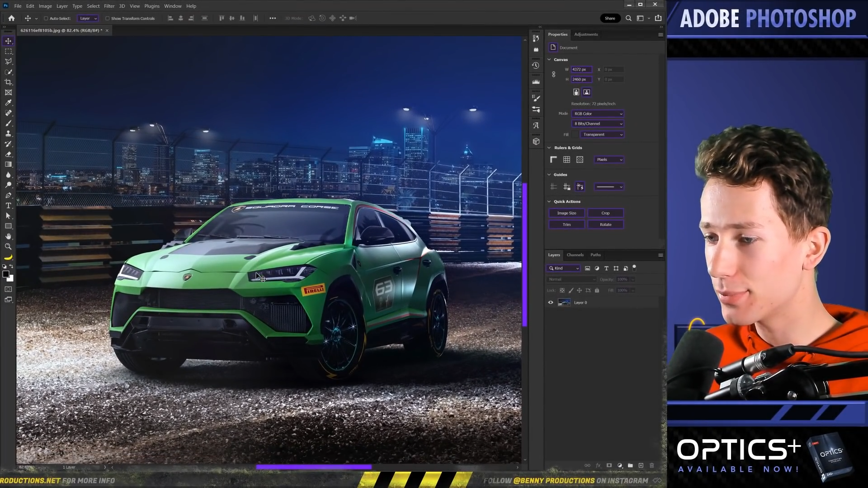Select the Move tool in toolbar

pos(8,40)
